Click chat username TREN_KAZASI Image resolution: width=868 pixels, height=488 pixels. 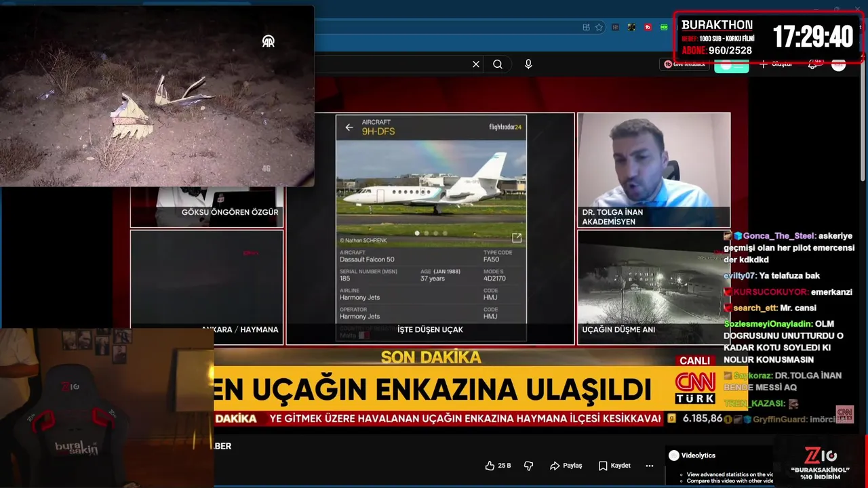(x=754, y=403)
